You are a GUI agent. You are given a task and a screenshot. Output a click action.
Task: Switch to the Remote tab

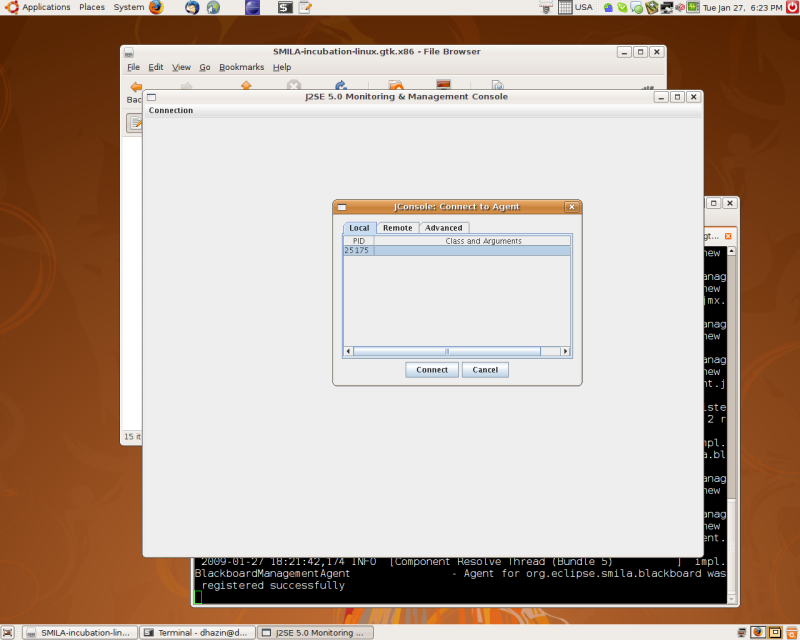click(x=398, y=228)
